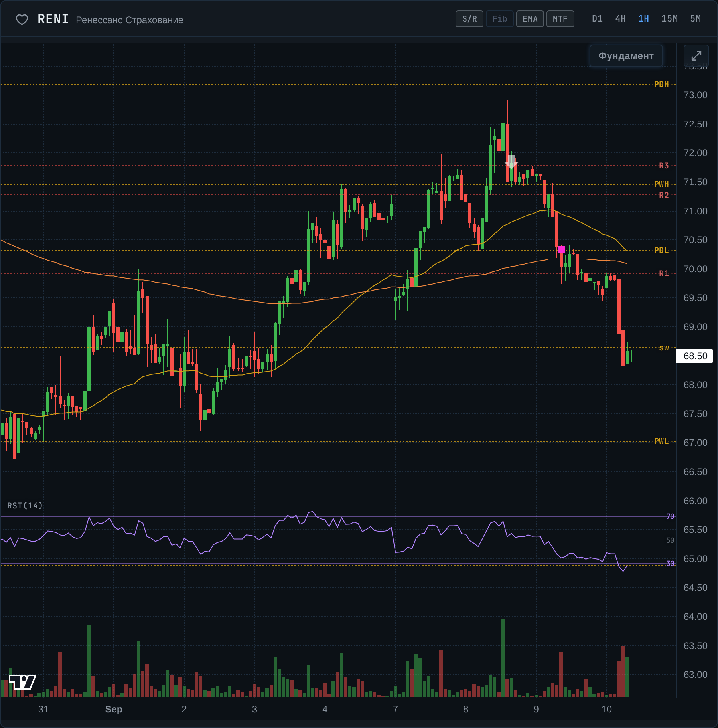Click the 67.00 price axis label

click(695, 443)
